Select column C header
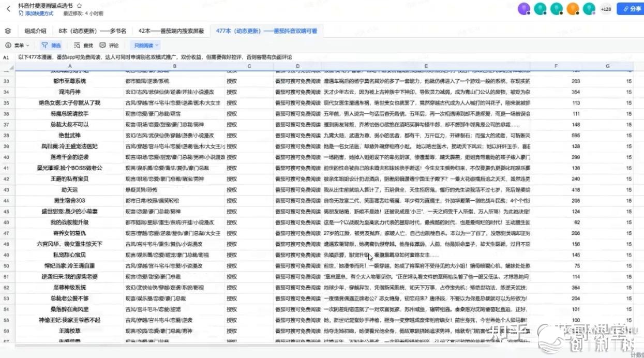The image size is (644, 358). click(249, 66)
